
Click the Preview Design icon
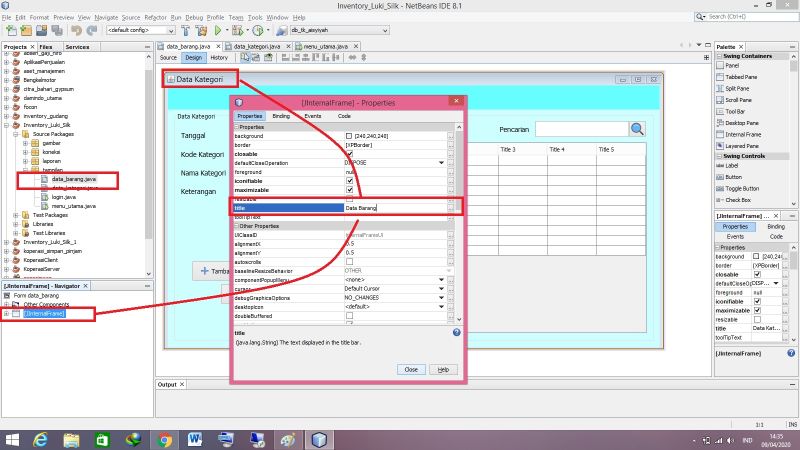coord(268,58)
